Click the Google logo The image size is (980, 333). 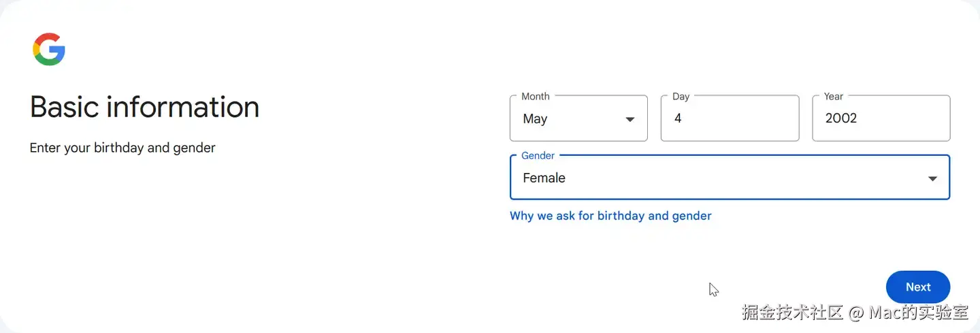(49, 50)
